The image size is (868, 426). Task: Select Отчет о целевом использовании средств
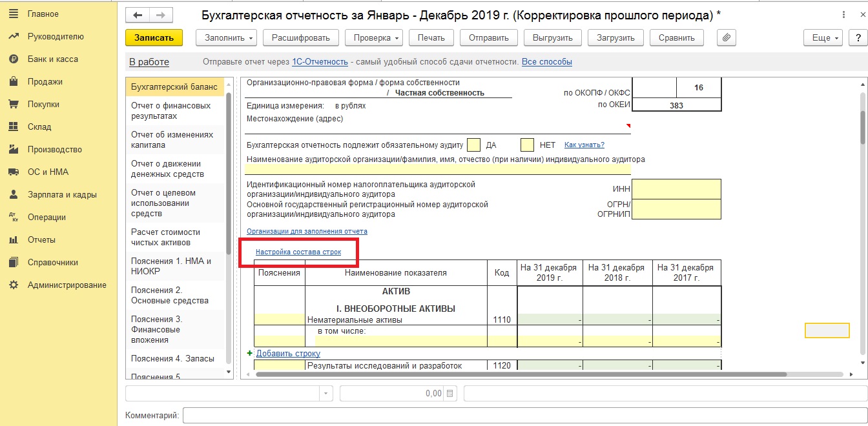click(x=174, y=203)
